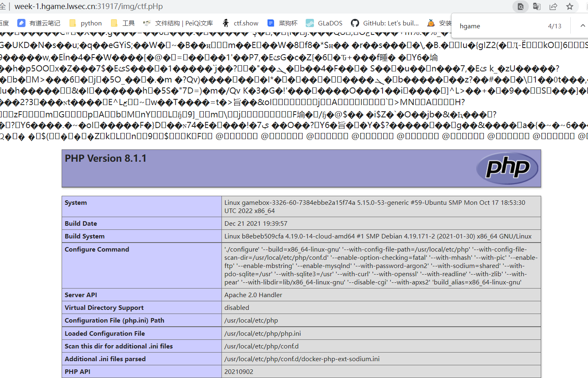This screenshot has width=588, height=378.
Task: Open the GLaDOS bookmark
Action: [324, 23]
